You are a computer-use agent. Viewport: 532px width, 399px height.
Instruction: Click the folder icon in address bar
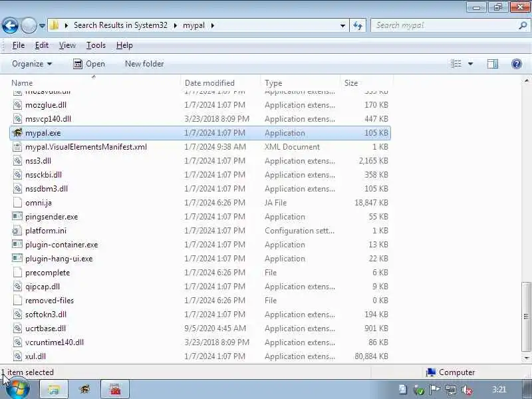[x=55, y=25]
